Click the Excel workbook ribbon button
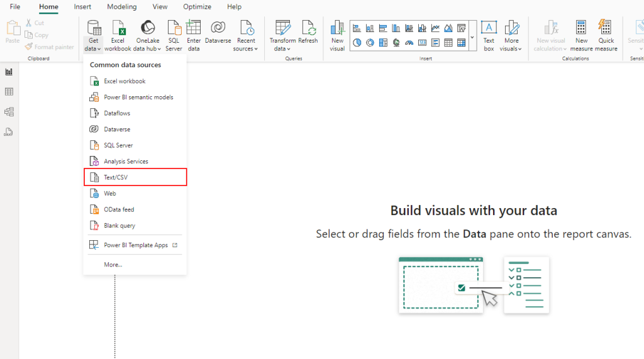The image size is (644, 359). coord(118,36)
